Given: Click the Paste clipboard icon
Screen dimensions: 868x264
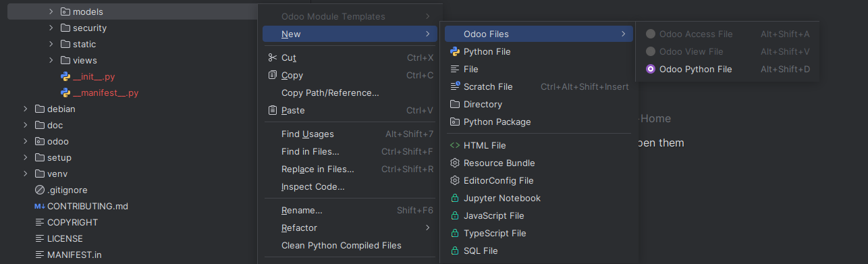Looking at the screenshot, I should point(272,110).
